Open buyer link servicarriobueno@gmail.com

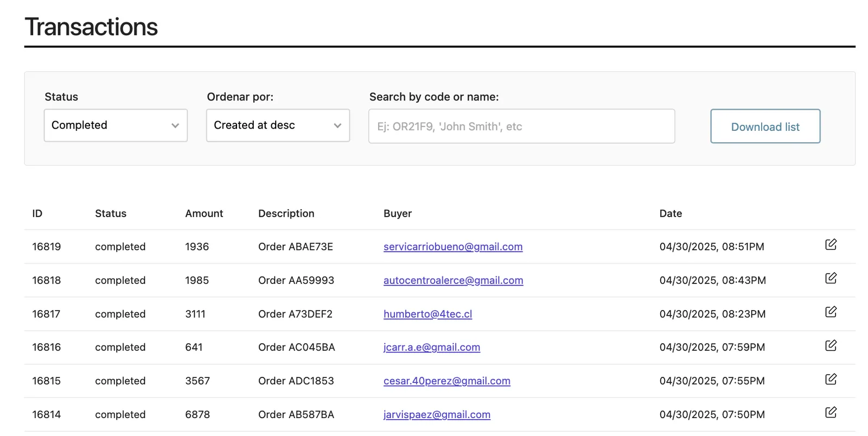point(453,247)
